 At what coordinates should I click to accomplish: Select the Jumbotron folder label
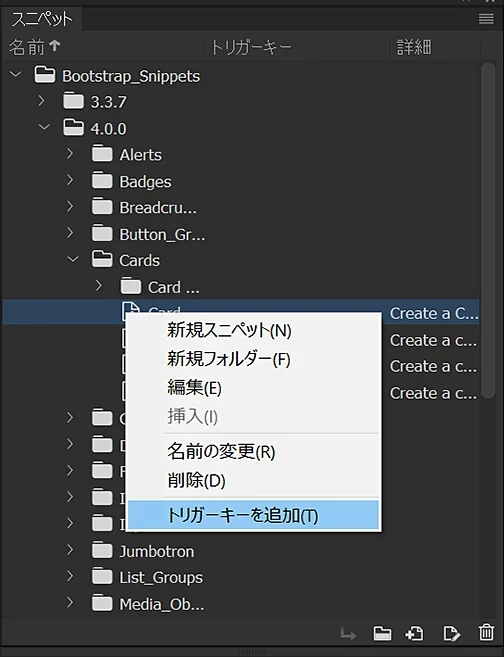point(157,551)
